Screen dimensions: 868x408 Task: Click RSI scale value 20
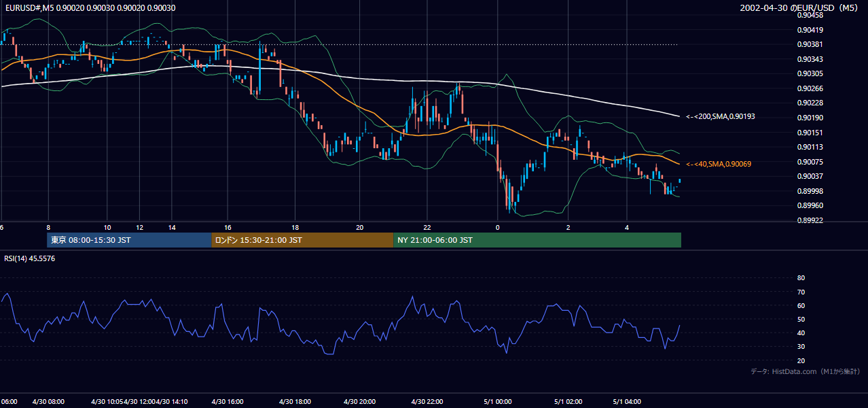[x=801, y=360]
